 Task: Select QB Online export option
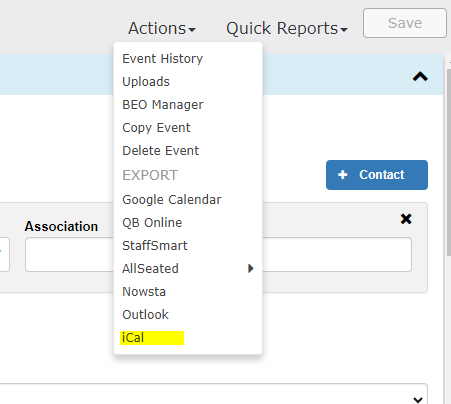(152, 223)
